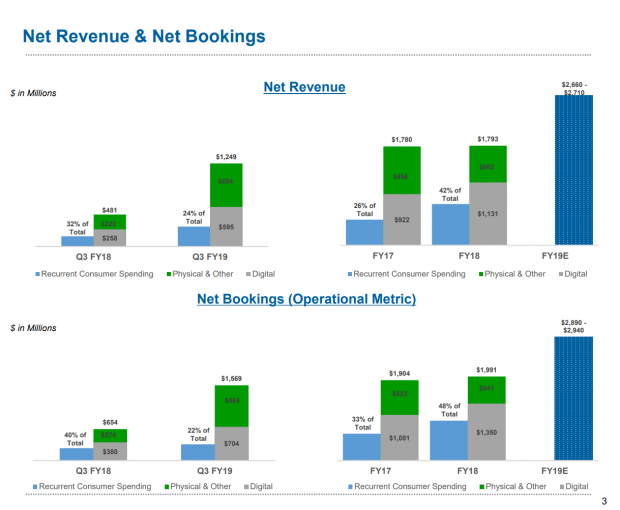This screenshot has width=620, height=510.
Task: Click the '26% of Total' annotation
Action: point(365,210)
